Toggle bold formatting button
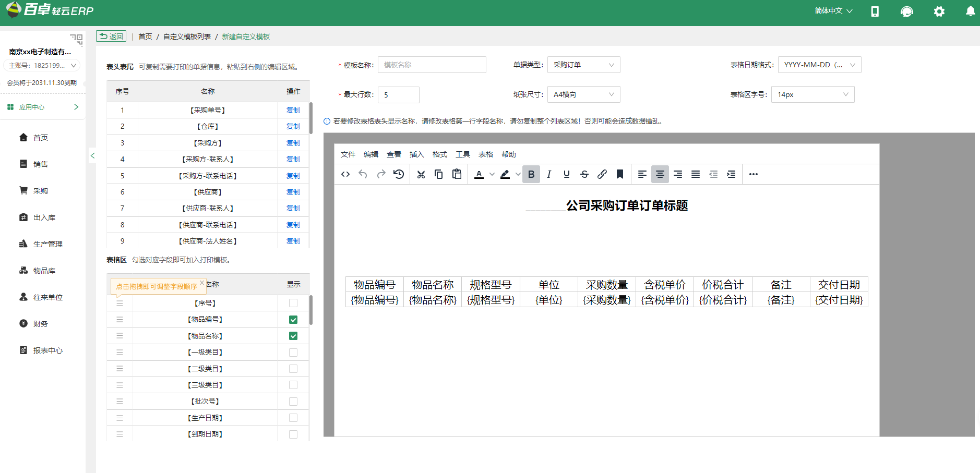Image resolution: width=980 pixels, height=473 pixels. (531, 174)
